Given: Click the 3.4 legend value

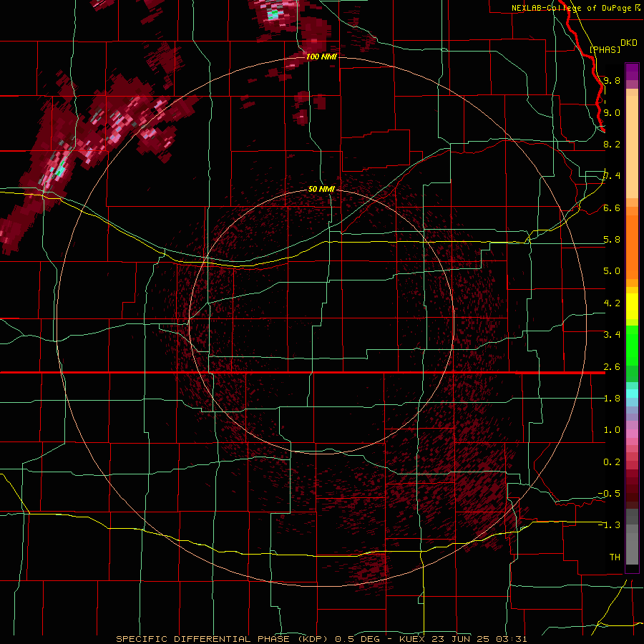Looking at the screenshot, I should pos(612,334).
